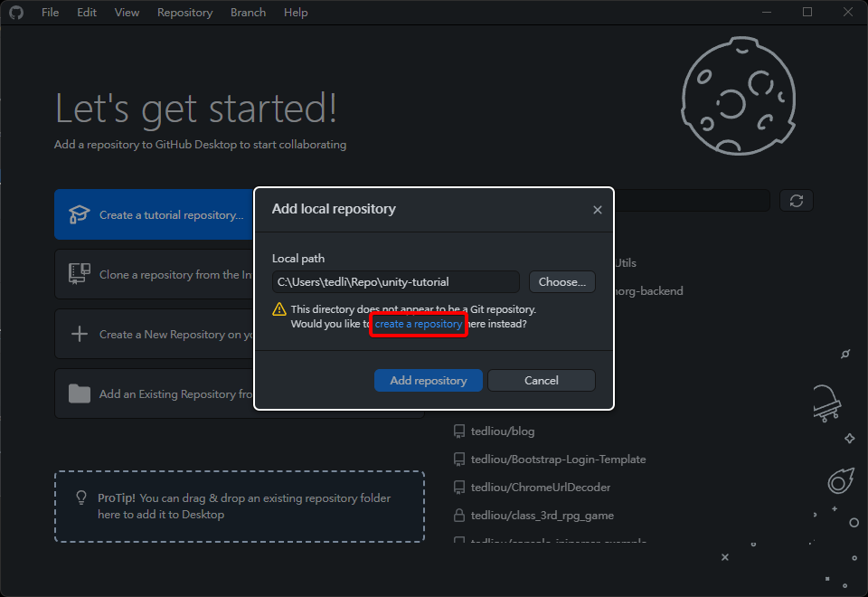This screenshot has height=597, width=868.
Task: Open the File menu
Action: click(50, 12)
